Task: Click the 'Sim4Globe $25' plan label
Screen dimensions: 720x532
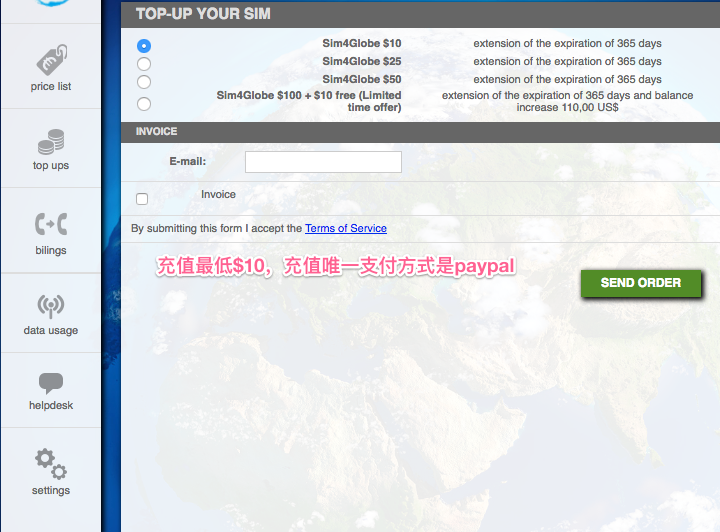Action: click(362, 61)
